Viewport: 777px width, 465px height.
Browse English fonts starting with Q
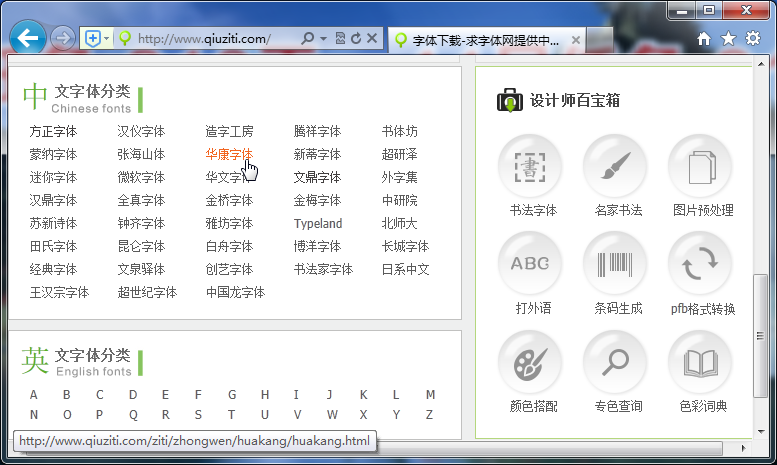(133, 414)
